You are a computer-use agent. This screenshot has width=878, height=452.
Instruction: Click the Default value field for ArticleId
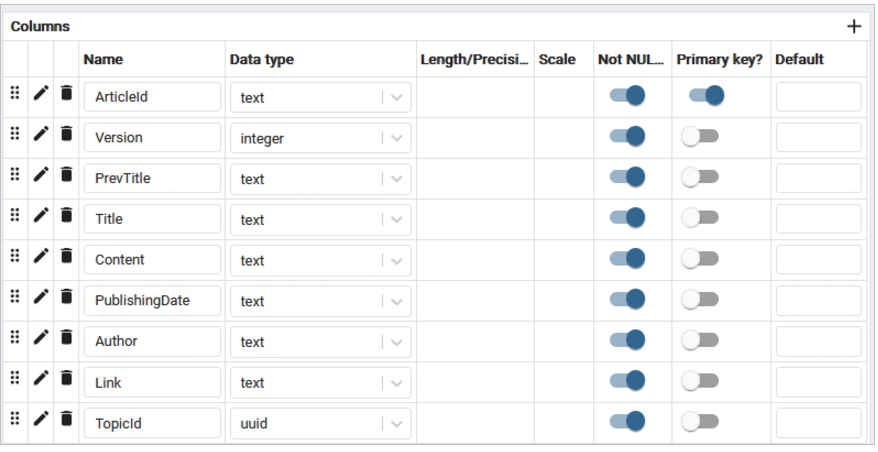[818, 97]
